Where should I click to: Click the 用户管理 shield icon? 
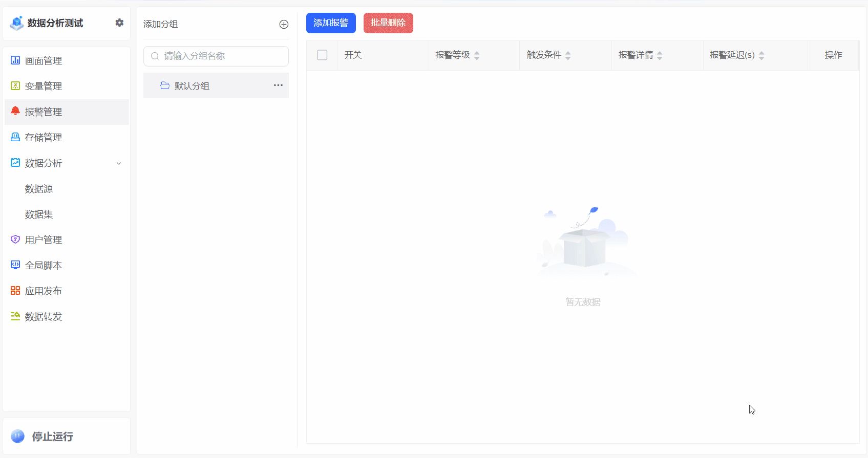coord(15,239)
